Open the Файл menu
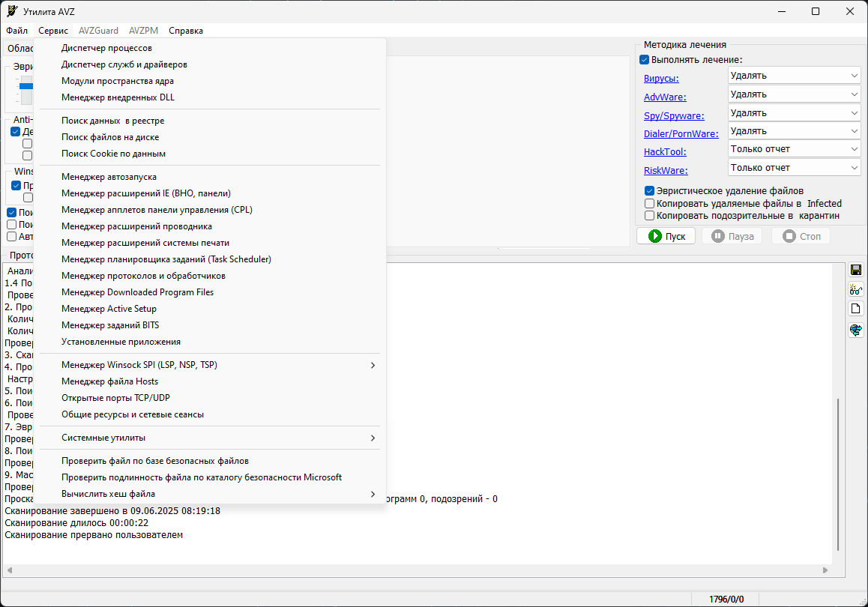 17,31
